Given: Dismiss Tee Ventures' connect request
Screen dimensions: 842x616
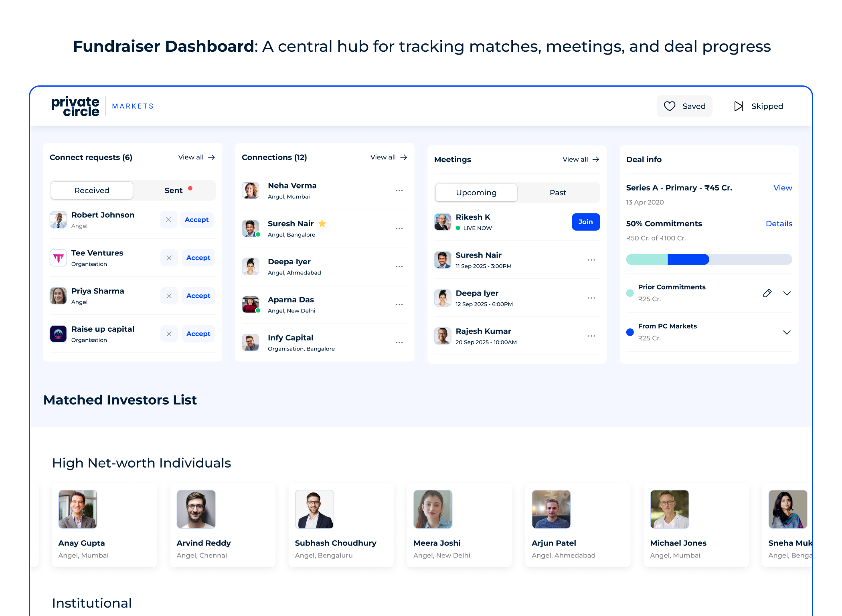Looking at the screenshot, I should click(169, 258).
